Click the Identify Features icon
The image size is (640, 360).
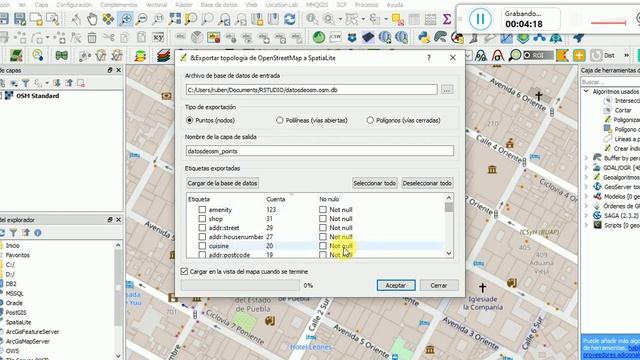(x=312, y=19)
